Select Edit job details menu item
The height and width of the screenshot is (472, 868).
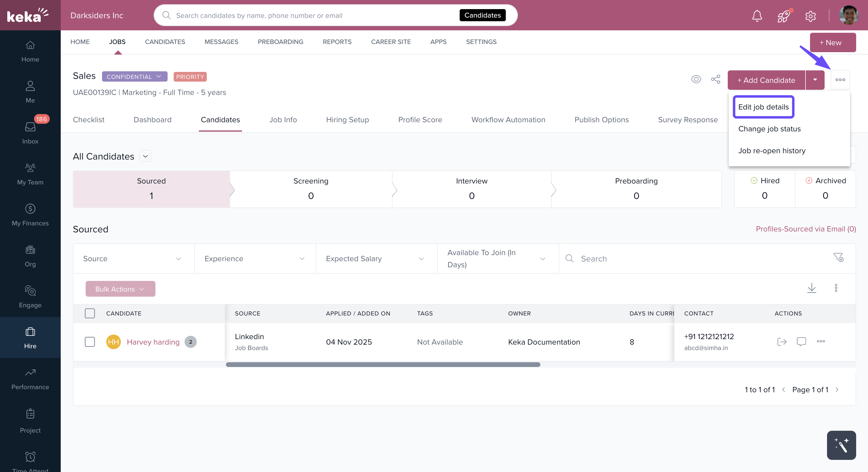tap(763, 107)
